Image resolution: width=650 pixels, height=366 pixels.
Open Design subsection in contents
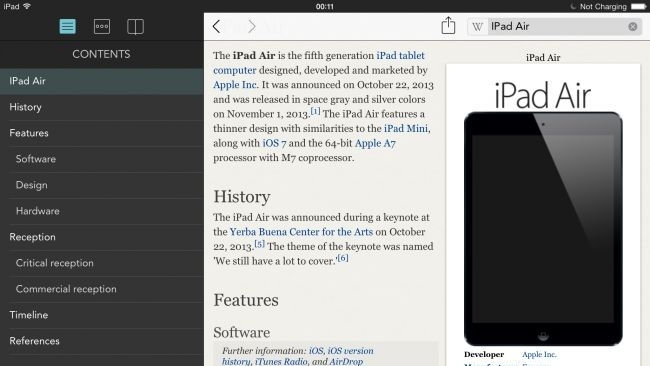102,185
